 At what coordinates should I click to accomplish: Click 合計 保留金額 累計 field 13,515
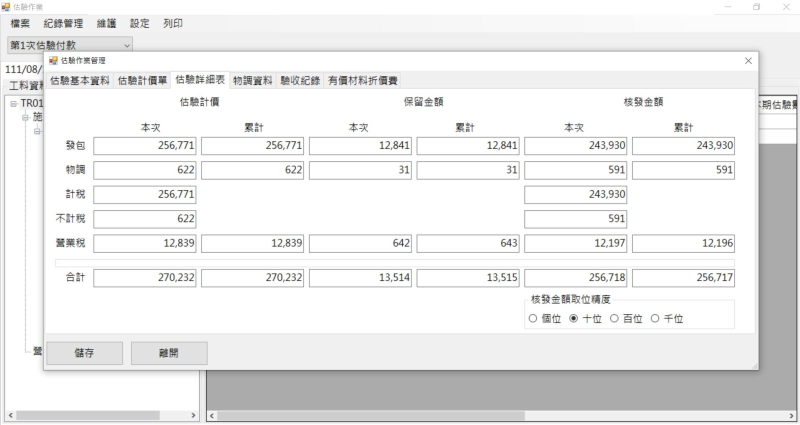point(468,278)
